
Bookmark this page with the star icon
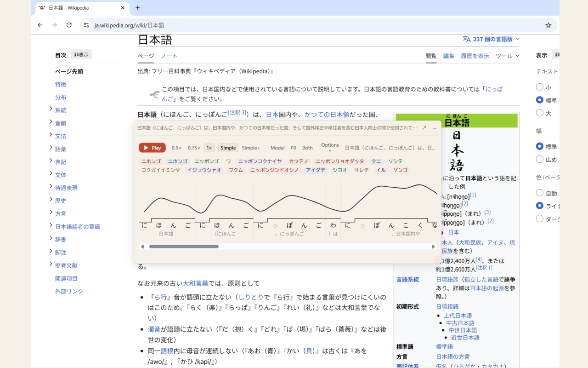[548, 25]
